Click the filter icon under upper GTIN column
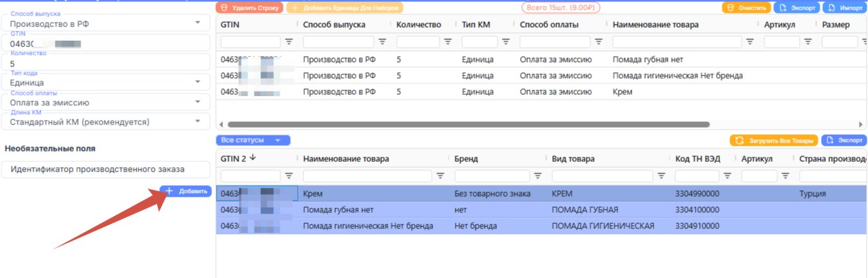The width and height of the screenshot is (868, 278). pos(289,41)
